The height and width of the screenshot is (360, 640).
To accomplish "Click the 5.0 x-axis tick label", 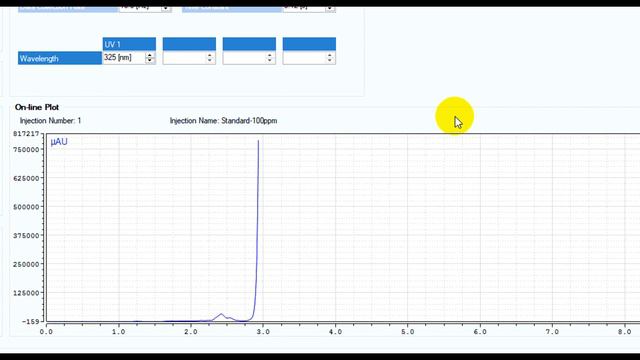I will [x=408, y=332].
